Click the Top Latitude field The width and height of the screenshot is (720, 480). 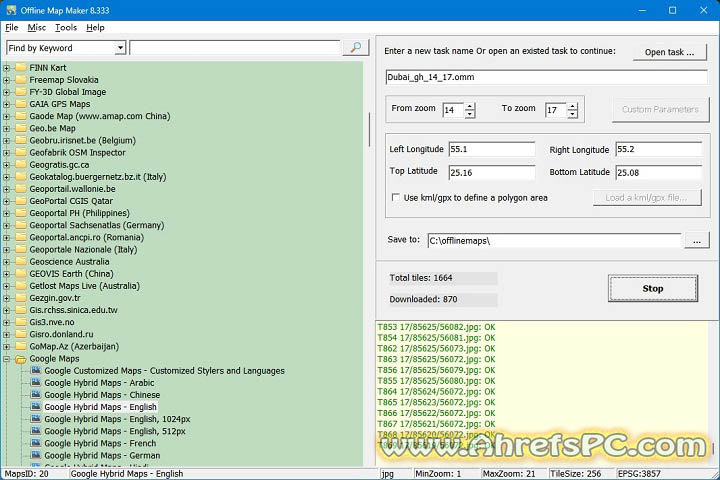coord(492,173)
